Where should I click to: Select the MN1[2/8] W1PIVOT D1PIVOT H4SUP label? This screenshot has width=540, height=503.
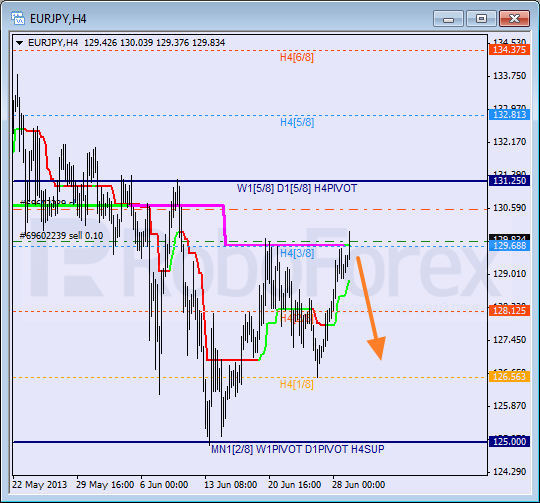[298, 449]
